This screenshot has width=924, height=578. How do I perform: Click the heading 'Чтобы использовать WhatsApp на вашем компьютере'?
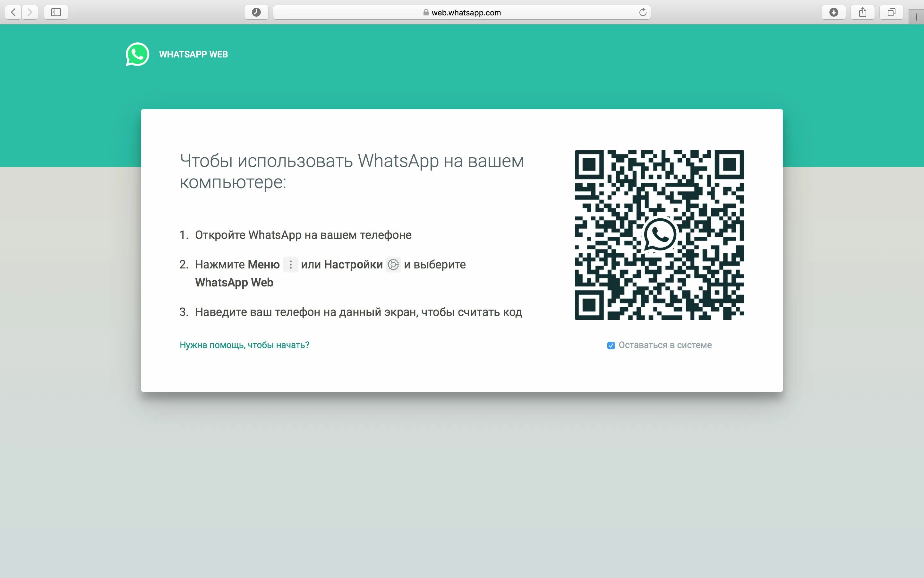352,171
